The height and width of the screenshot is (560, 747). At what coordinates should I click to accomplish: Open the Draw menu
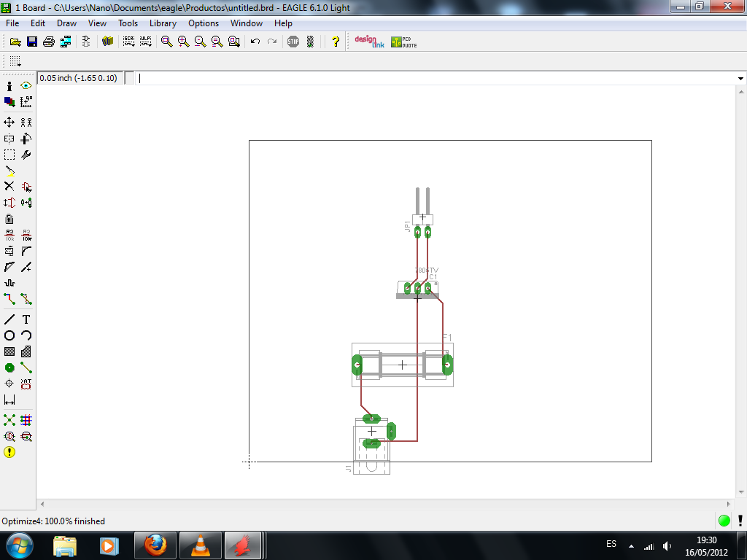[66, 23]
